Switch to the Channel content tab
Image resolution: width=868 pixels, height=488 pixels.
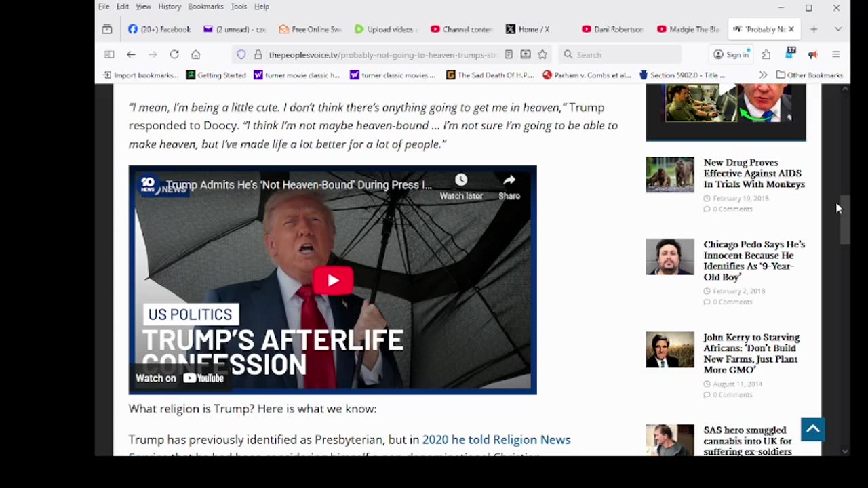pos(461,29)
